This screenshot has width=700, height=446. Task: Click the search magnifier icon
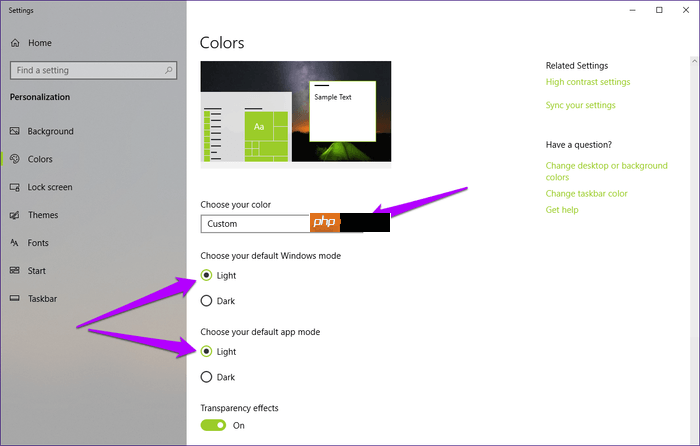(x=169, y=71)
